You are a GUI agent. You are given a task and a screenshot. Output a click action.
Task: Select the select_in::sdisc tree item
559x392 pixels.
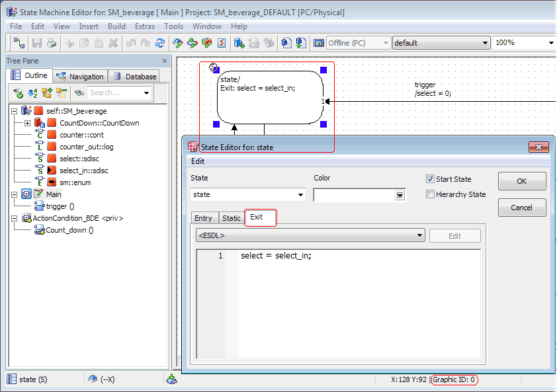tap(84, 171)
